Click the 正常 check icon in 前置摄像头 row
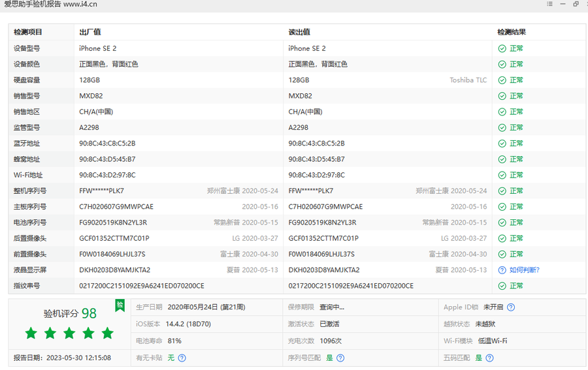The width and height of the screenshot is (588, 370). (502, 254)
